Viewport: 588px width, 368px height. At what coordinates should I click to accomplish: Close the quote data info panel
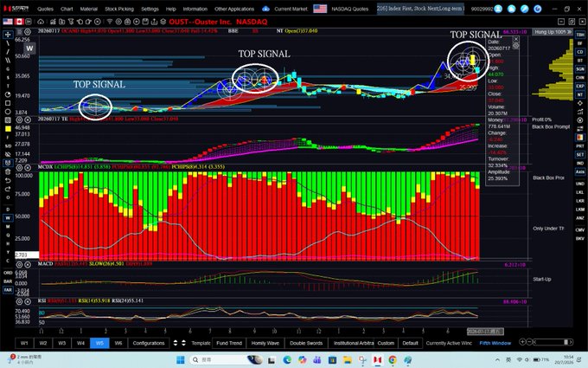tap(516, 39)
